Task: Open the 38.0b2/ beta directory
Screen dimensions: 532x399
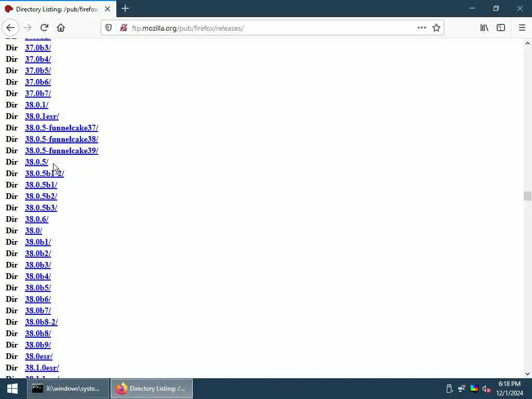Action: 38,254
